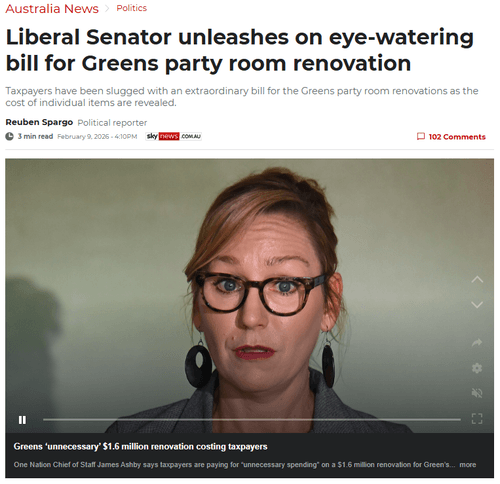
Task: Go to previous video with up chevron
Action: (x=477, y=280)
